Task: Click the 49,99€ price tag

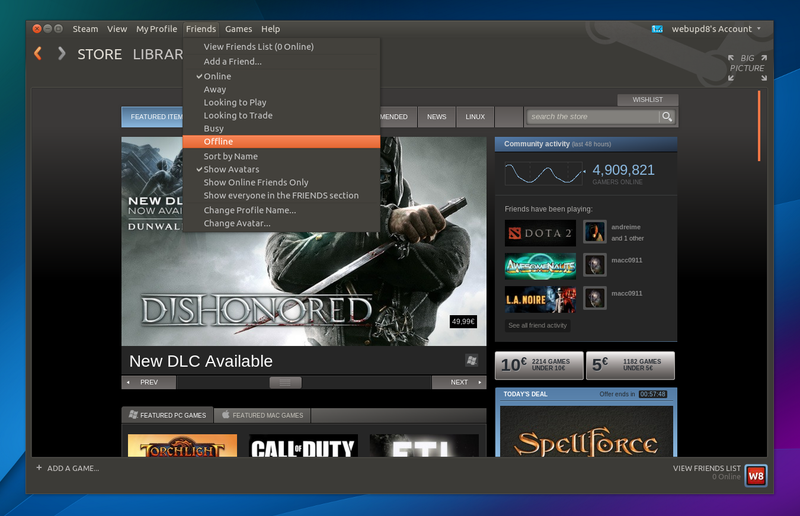Action: click(x=463, y=322)
